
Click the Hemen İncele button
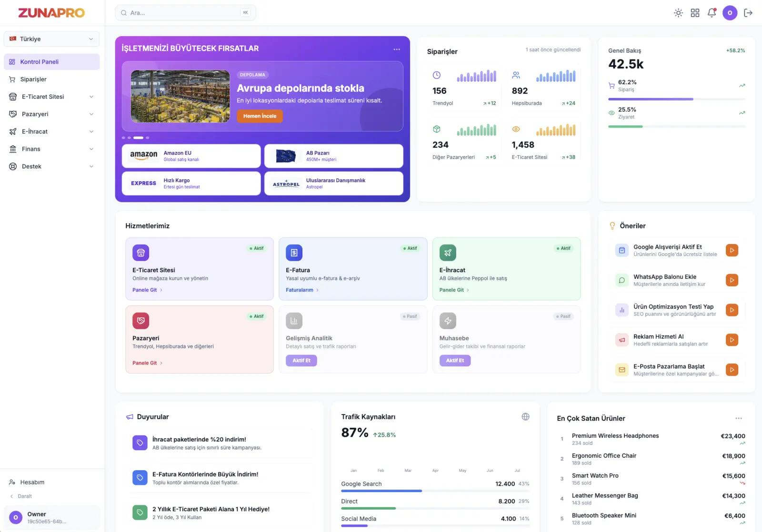point(260,116)
